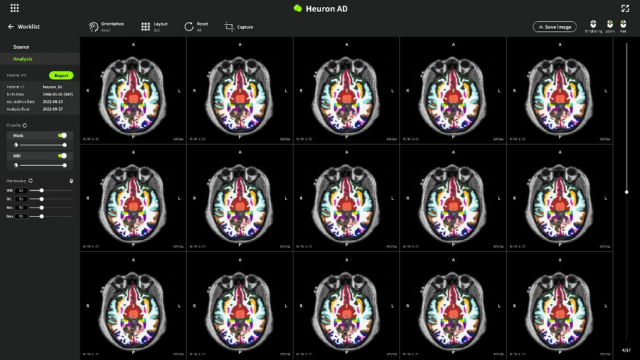Click the Capture toolbar label
The image size is (640, 360).
coord(245,27)
